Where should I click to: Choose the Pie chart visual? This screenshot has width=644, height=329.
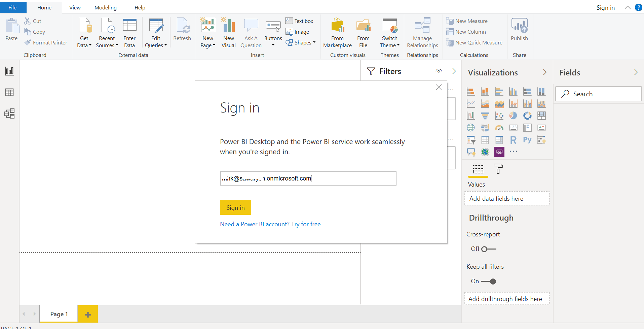513,116
